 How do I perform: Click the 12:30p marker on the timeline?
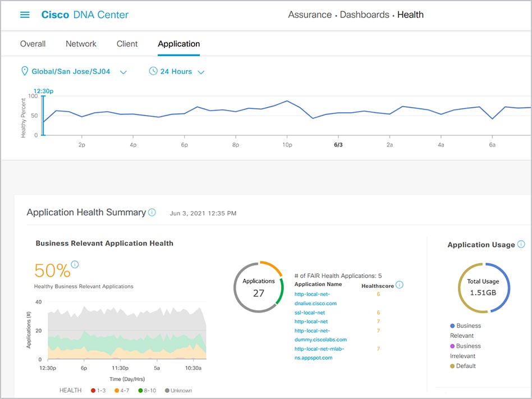pyautogui.click(x=43, y=90)
